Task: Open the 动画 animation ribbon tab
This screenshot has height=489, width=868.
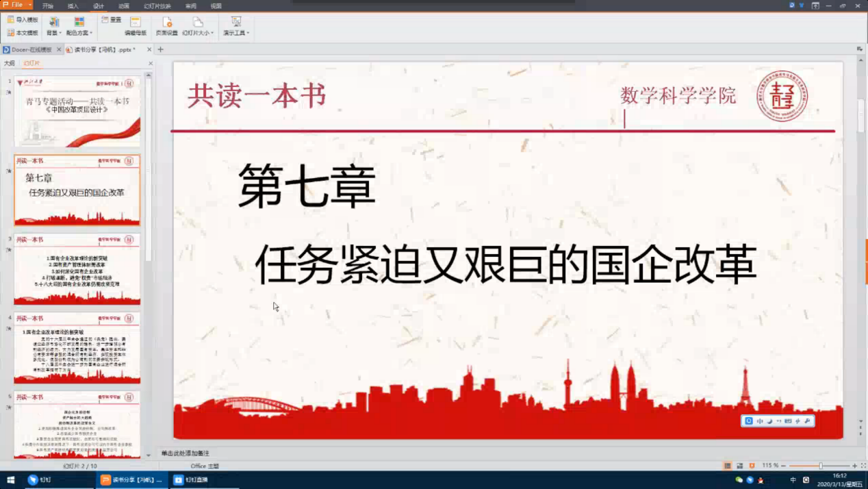Action: (124, 5)
